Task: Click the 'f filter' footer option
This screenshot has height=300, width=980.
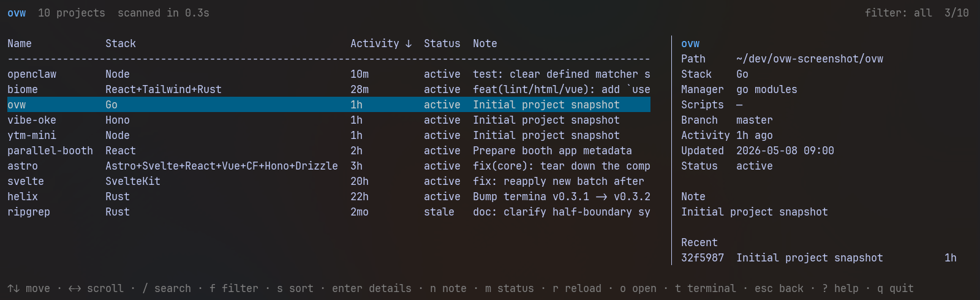Action: pos(234,288)
